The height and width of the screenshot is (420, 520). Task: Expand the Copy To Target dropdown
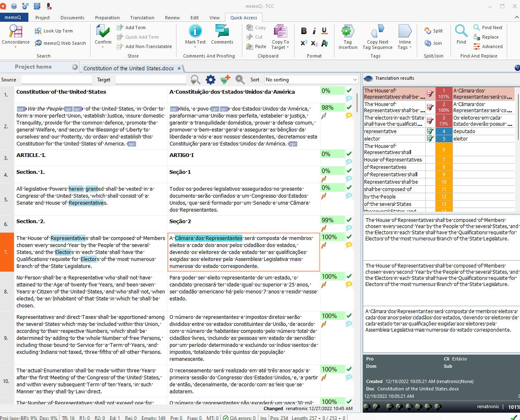click(280, 47)
